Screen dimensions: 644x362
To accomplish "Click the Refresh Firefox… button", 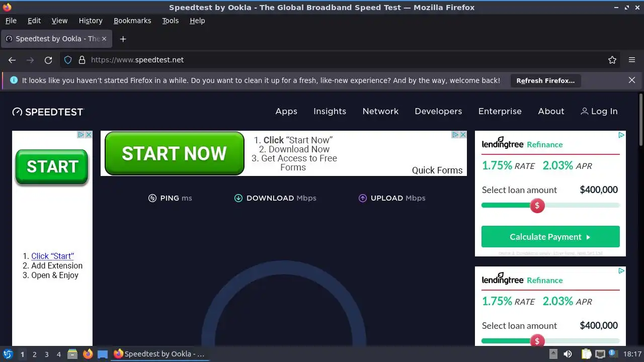I will [x=545, y=80].
